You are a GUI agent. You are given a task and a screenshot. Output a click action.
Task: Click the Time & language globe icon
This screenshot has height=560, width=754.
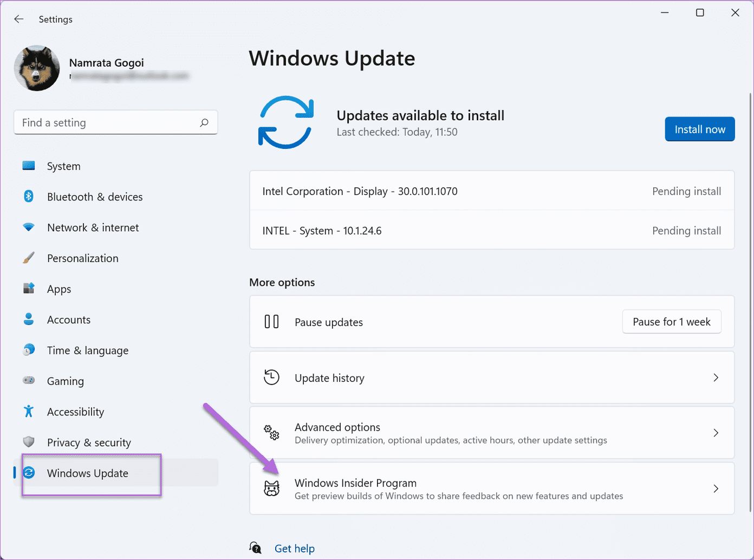coord(29,350)
